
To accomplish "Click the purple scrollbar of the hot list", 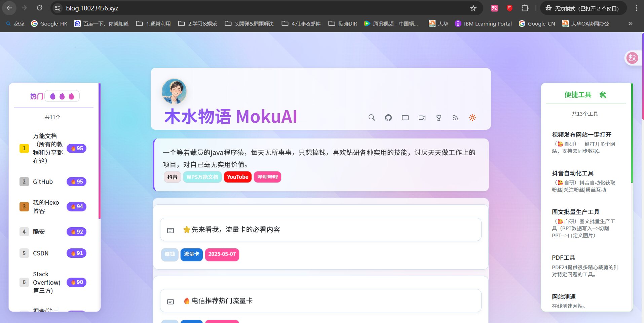I will (100, 151).
